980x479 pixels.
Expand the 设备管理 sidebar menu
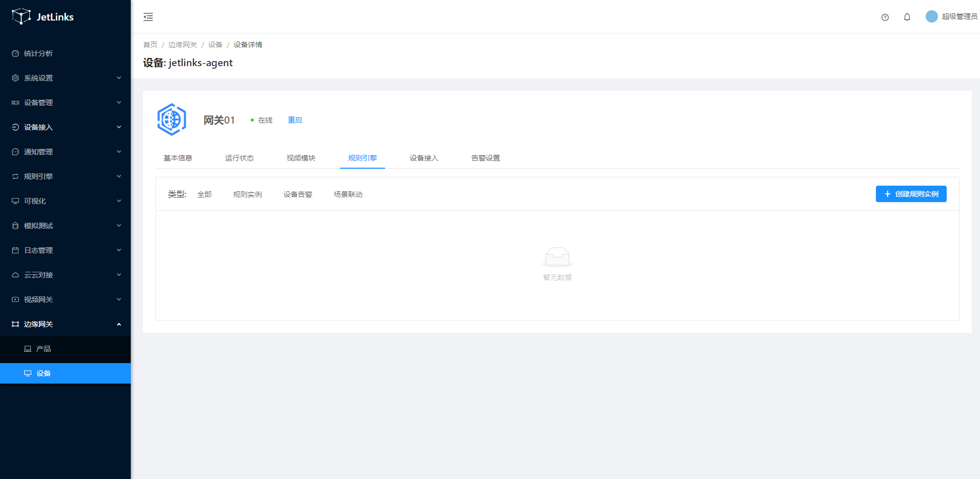[x=65, y=103]
